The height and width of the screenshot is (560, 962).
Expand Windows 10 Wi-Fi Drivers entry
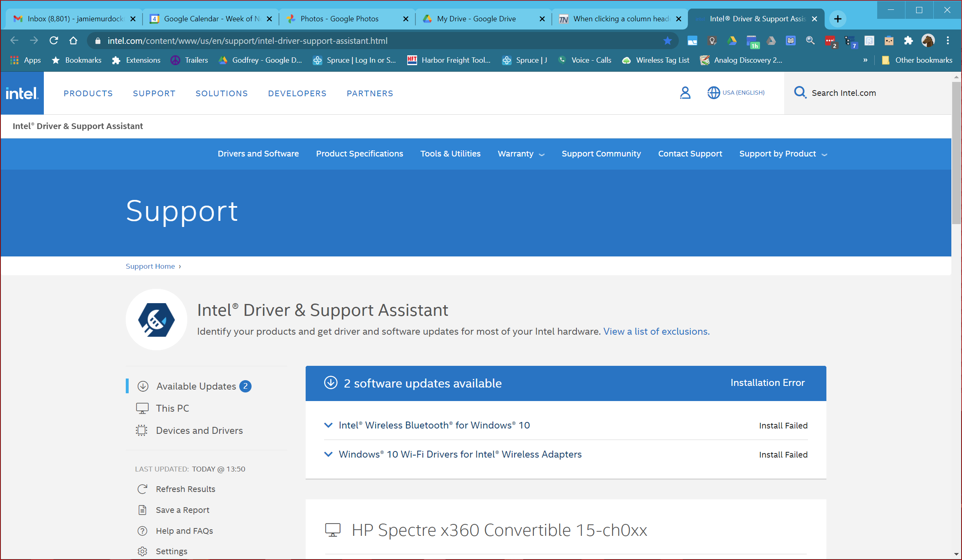point(328,454)
